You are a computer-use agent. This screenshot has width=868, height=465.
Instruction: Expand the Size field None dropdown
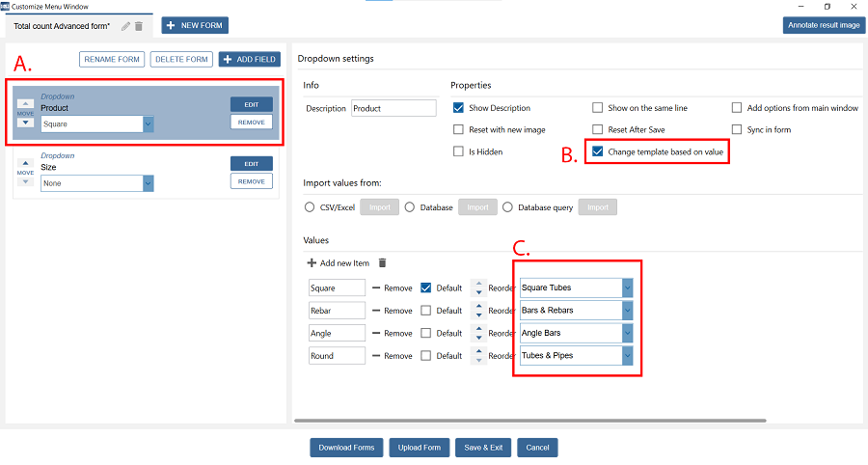click(148, 182)
